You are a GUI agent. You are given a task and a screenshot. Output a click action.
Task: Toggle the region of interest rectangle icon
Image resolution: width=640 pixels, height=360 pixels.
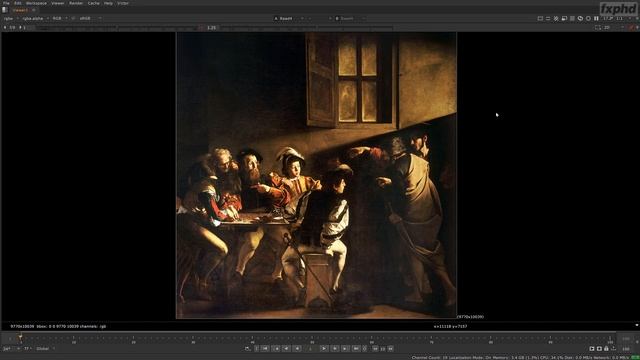coord(540,18)
